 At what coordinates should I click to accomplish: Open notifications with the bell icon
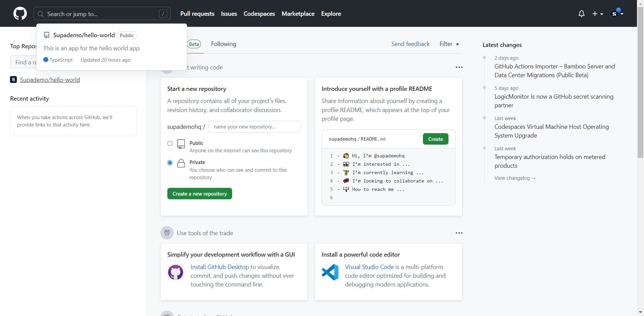581,13
